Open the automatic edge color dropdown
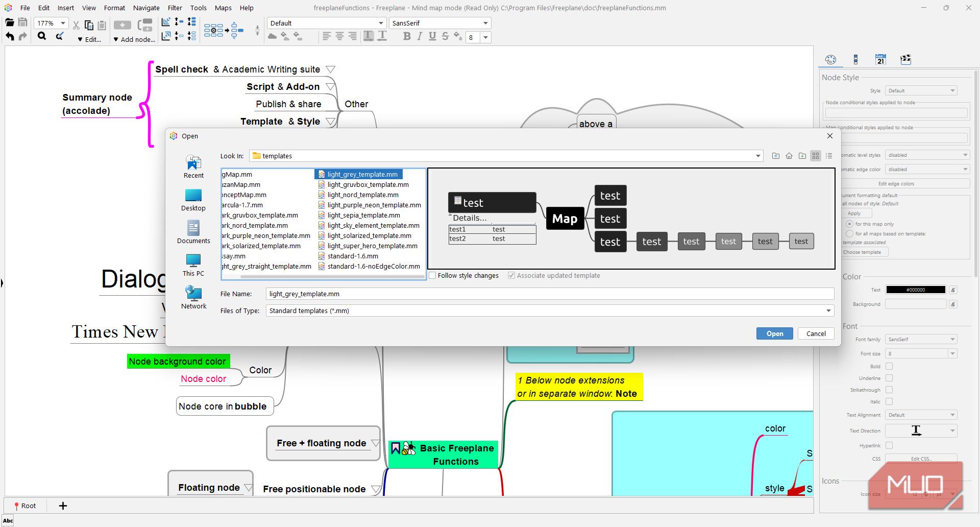The image size is (980, 527). tap(927, 169)
